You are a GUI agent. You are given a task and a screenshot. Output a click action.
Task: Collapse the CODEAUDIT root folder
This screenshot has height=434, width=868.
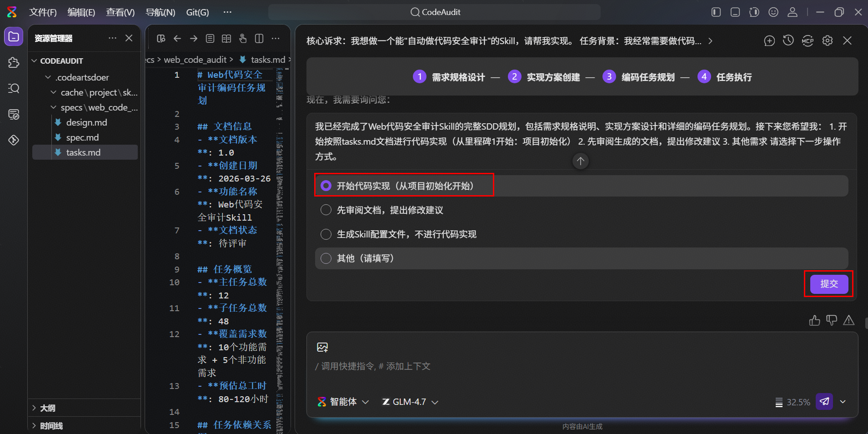click(34, 61)
